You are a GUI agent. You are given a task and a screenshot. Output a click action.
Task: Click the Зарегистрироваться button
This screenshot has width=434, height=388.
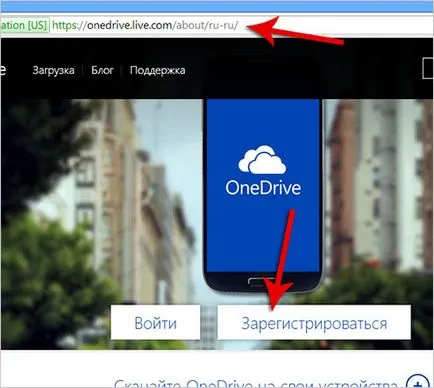[314, 323]
